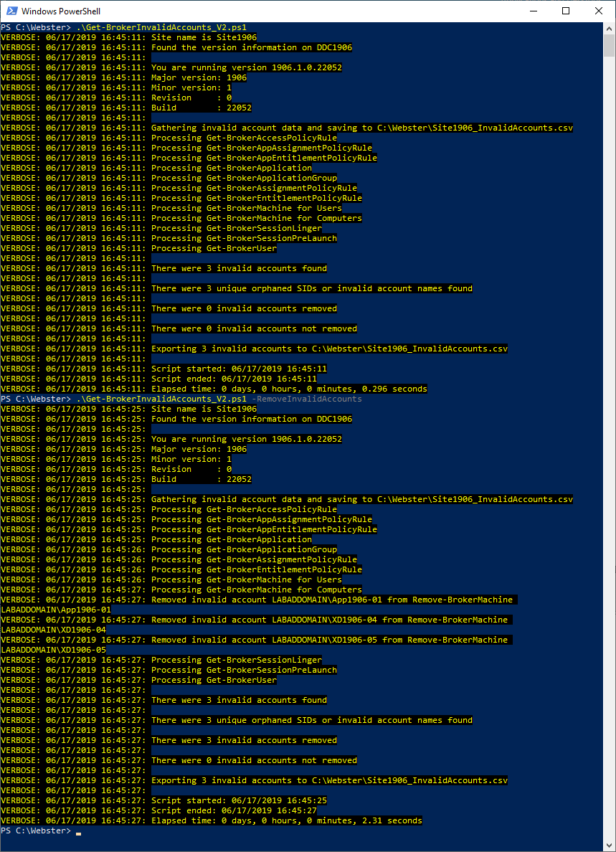616x852 pixels.
Task: Click the scrollbar up arrow
Action: (610, 28)
